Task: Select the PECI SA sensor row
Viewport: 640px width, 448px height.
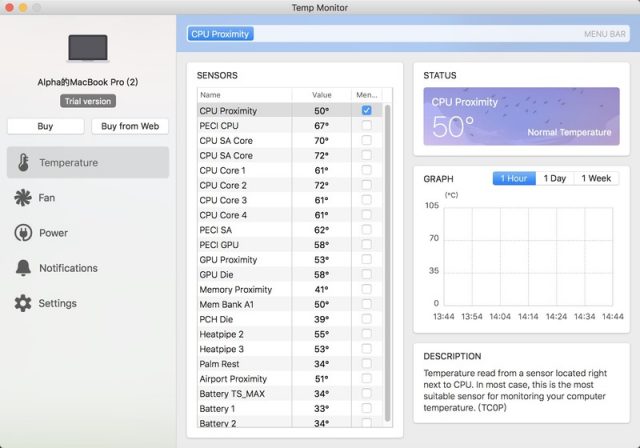Action: pos(290,230)
